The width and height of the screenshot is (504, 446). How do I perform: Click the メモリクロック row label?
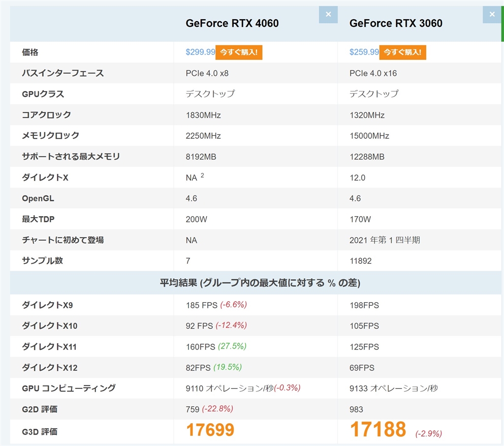click(51, 136)
